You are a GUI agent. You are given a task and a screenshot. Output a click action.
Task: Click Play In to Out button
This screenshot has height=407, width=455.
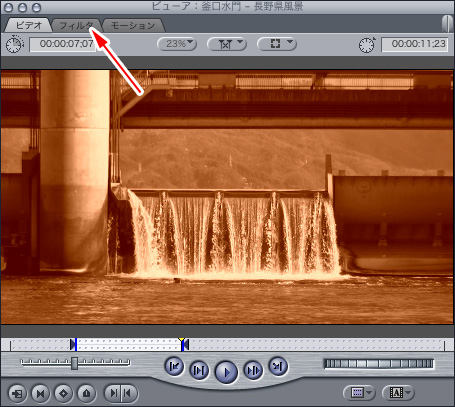click(199, 370)
